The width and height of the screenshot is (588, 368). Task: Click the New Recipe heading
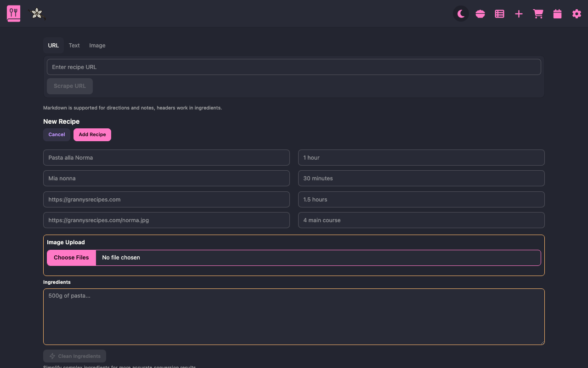(61, 121)
